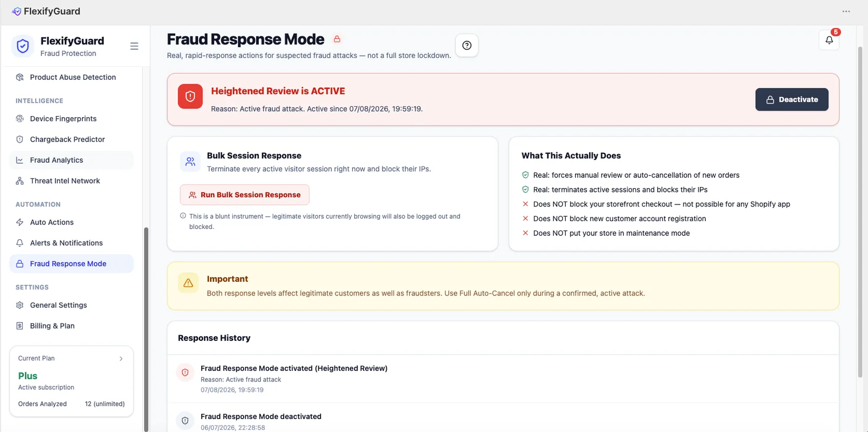Navigate to Fraud Analytics
868x432 pixels.
pos(72,160)
